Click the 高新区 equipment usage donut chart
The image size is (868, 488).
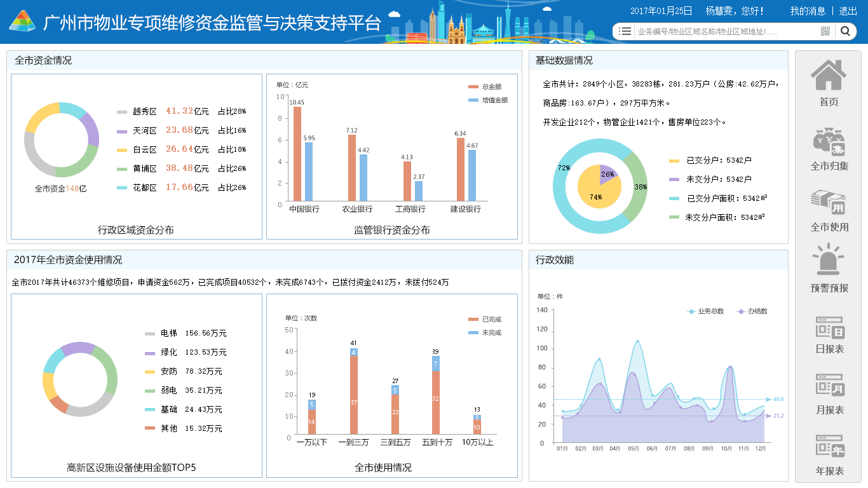pyautogui.click(x=80, y=379)
